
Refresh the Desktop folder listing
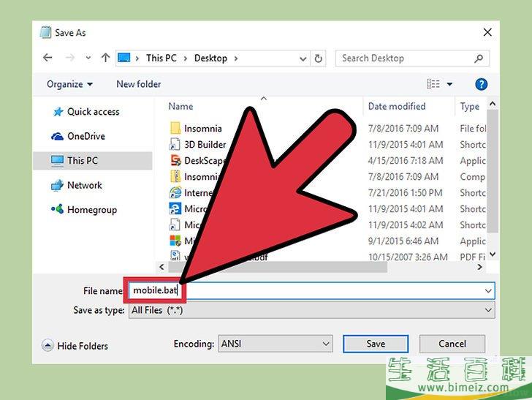319,59
